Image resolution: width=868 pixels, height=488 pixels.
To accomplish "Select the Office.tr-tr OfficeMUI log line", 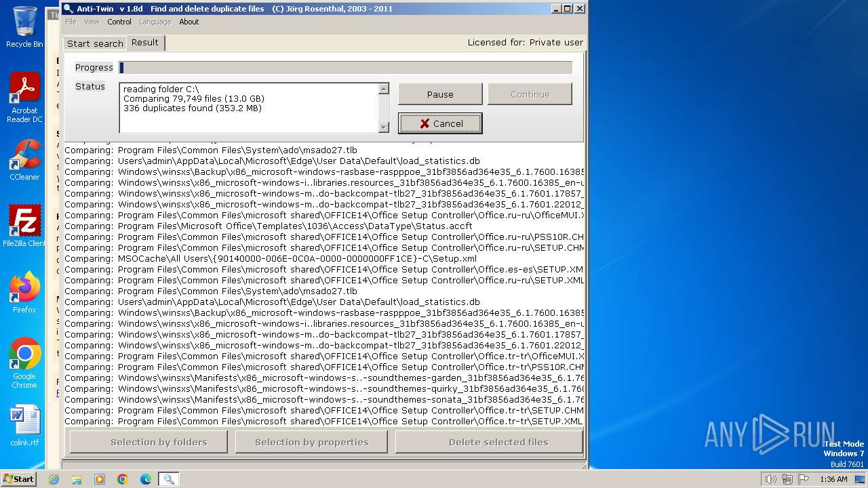I will click(324, 356).
